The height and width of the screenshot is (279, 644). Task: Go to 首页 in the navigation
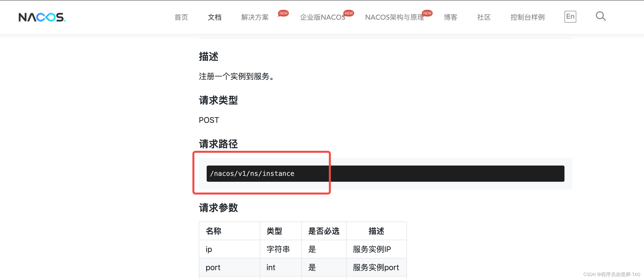181,17
